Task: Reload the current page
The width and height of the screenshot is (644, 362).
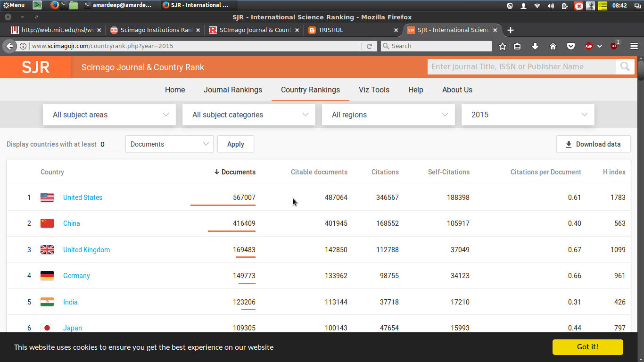Action: [370, 46]
